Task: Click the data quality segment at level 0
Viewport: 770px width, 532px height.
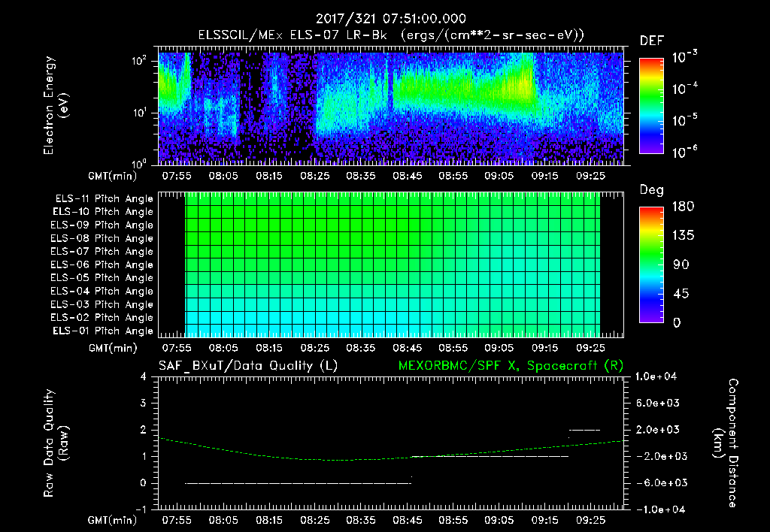Action: coord(298,483)
